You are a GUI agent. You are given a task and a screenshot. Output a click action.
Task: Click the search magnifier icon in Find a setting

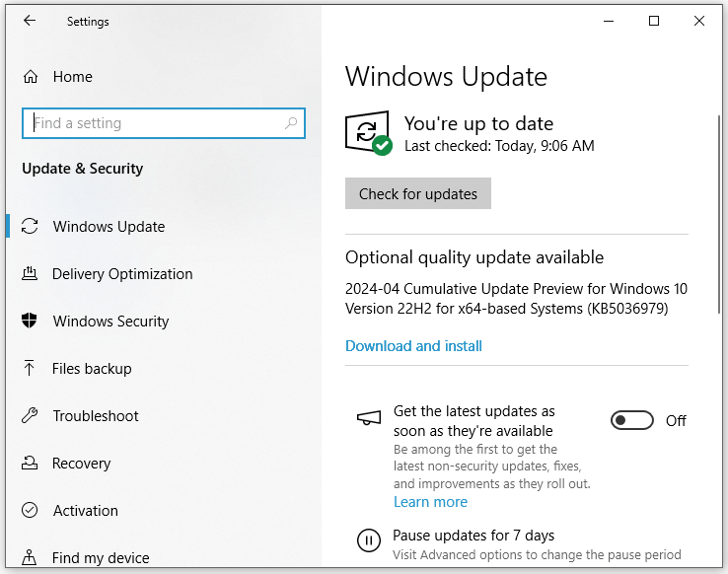291,123
